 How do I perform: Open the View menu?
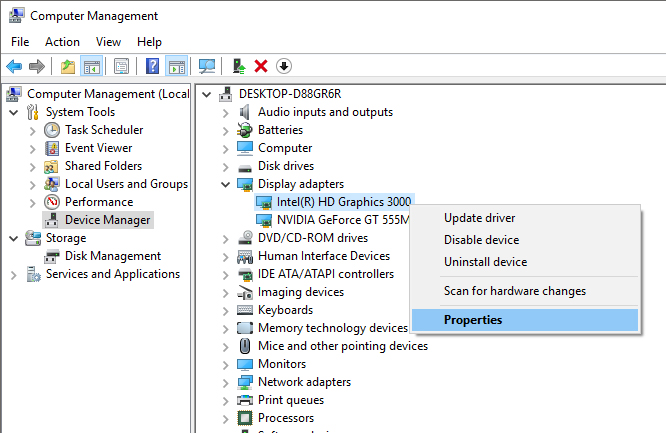[x=108, y=42]
